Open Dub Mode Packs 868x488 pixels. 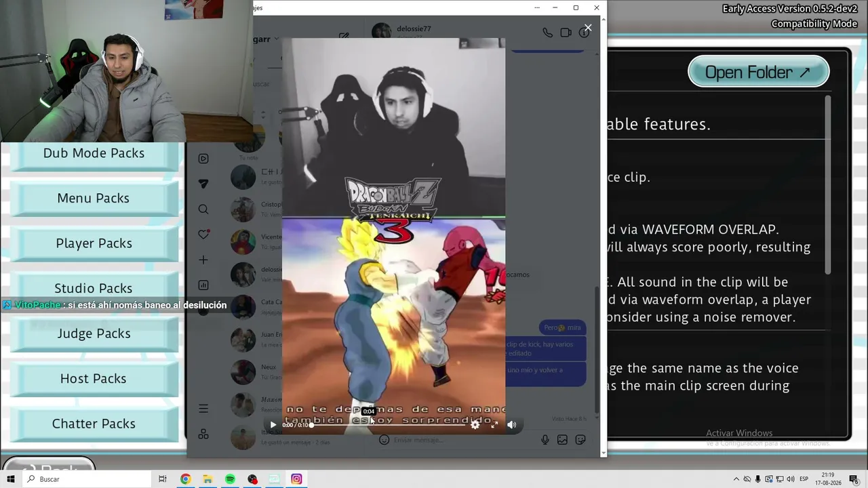[x=94, y=155]
